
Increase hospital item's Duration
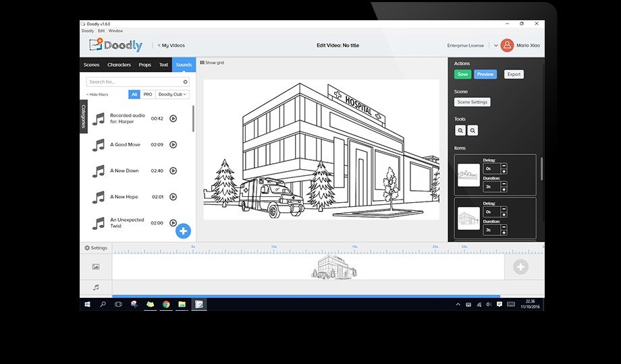point(504,233)
